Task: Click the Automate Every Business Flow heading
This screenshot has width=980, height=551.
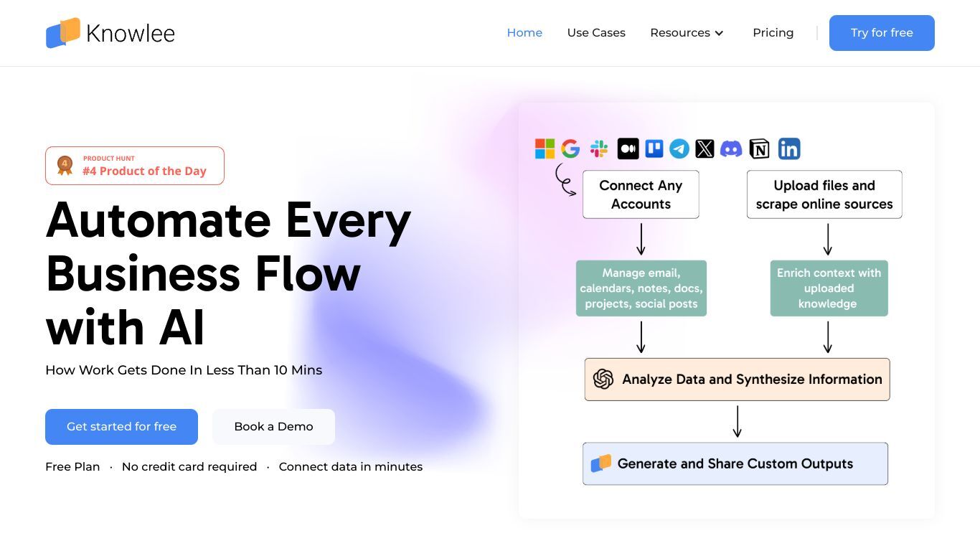Action: point(228,273)
